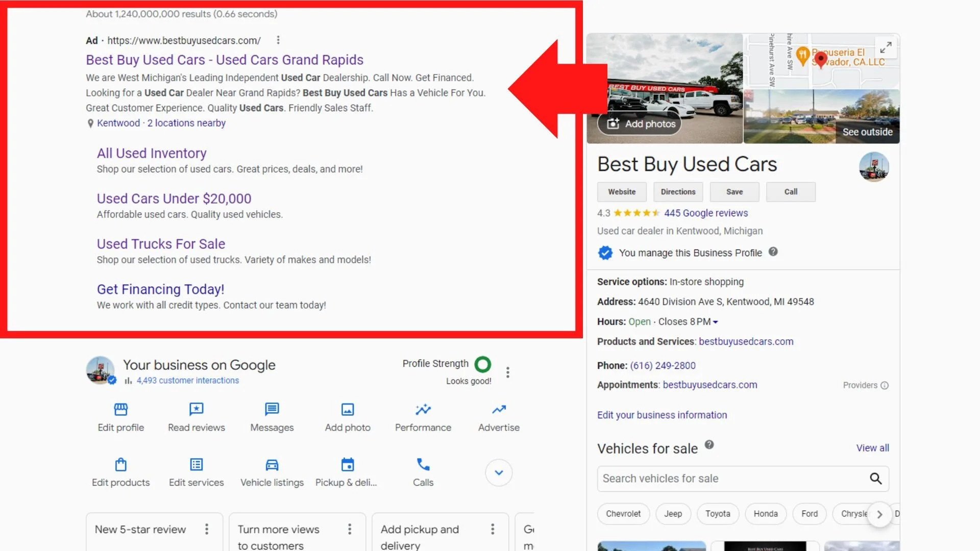Open the Messages icon
This screenshot has height=551, width=980.
(272, 409)
